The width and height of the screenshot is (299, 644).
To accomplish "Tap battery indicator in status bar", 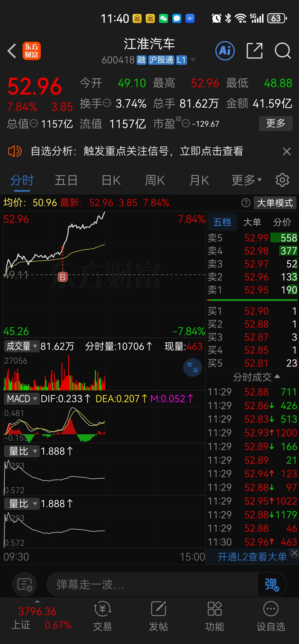I will pyautogui.click(x=277, y=18).
